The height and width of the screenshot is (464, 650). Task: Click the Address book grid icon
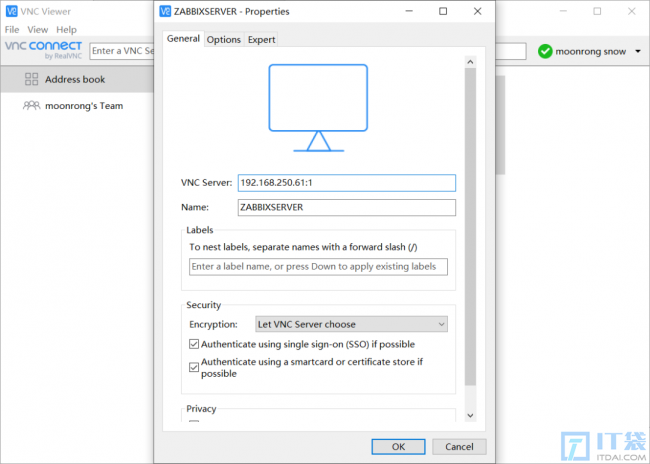coord(32,79)
